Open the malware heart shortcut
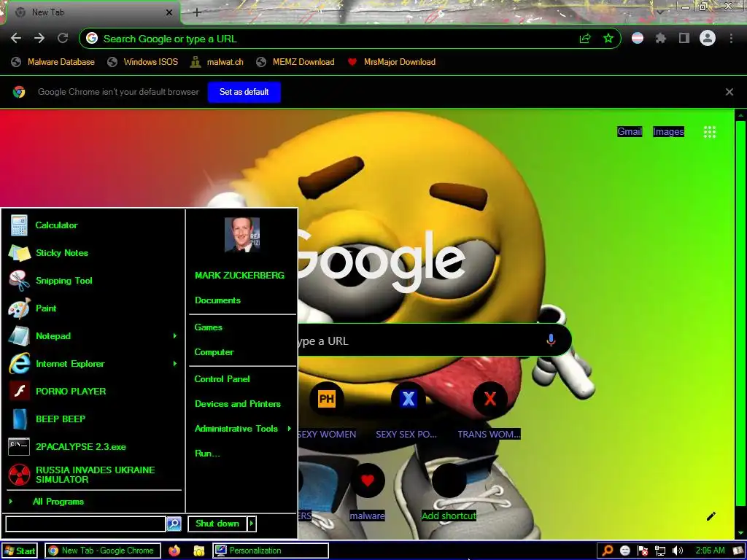Image resolution: width=747 pixels, height=560 pixels. 368,481
